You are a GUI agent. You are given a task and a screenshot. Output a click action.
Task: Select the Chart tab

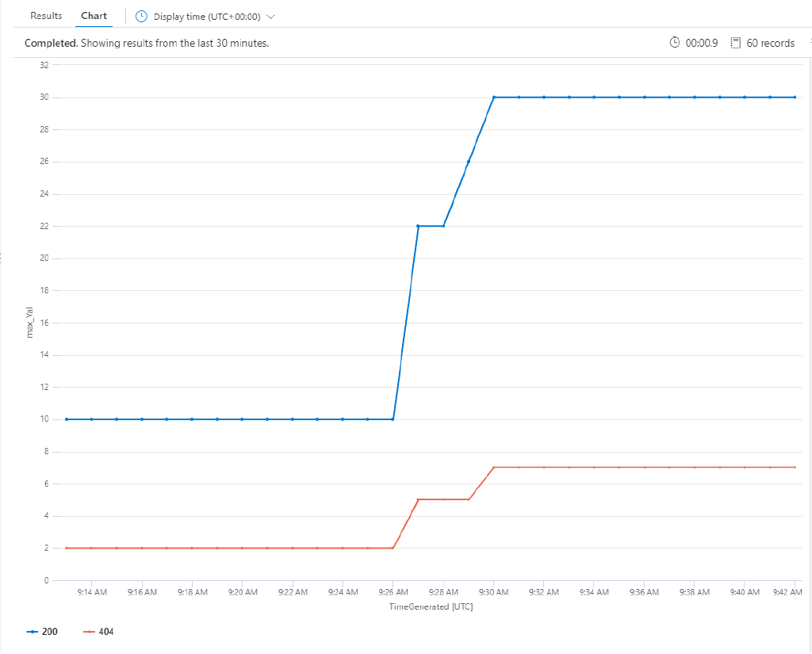[x=94, y=15]
